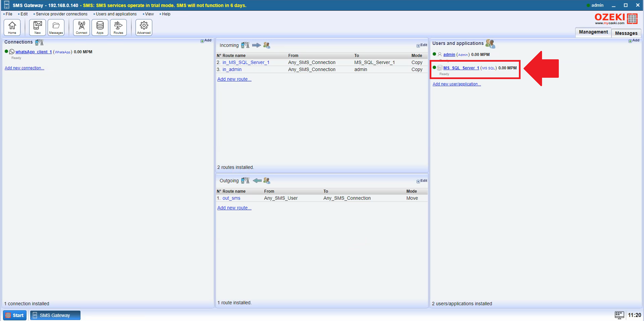Open the Routes signpost toolbar icon

(118, 27)
